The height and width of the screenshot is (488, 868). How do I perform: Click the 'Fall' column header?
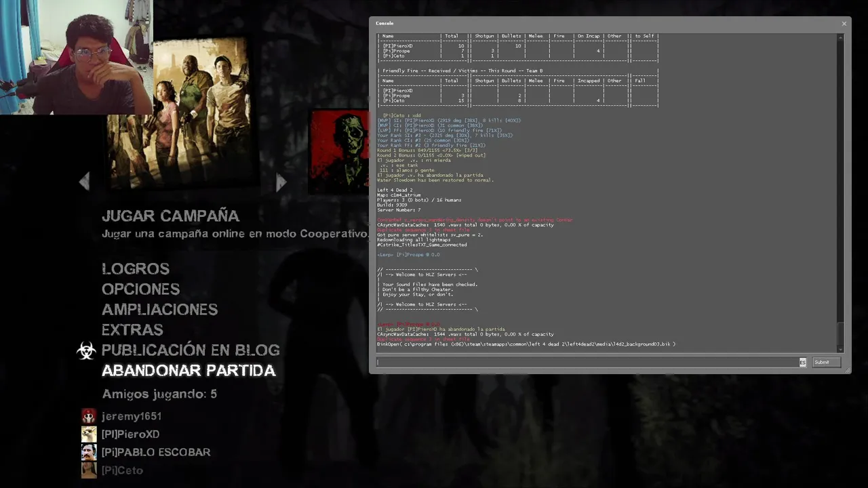coord(639,81)
